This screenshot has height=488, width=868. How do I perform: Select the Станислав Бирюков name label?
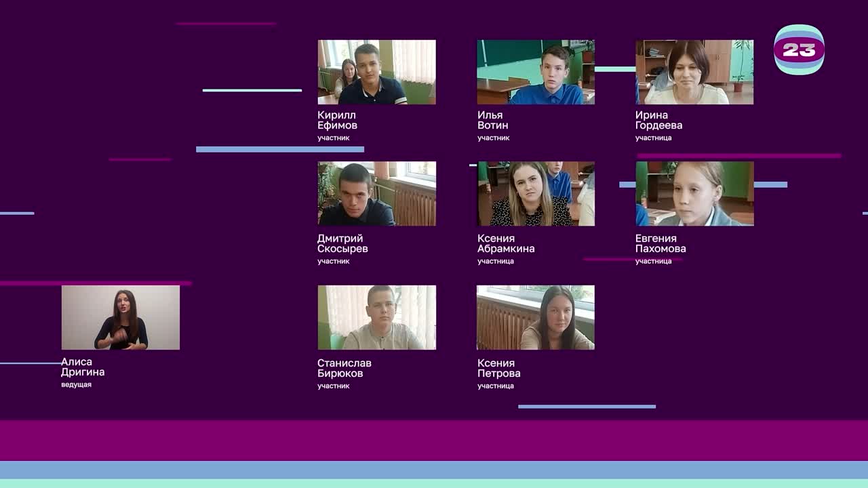tap(344, 368)
